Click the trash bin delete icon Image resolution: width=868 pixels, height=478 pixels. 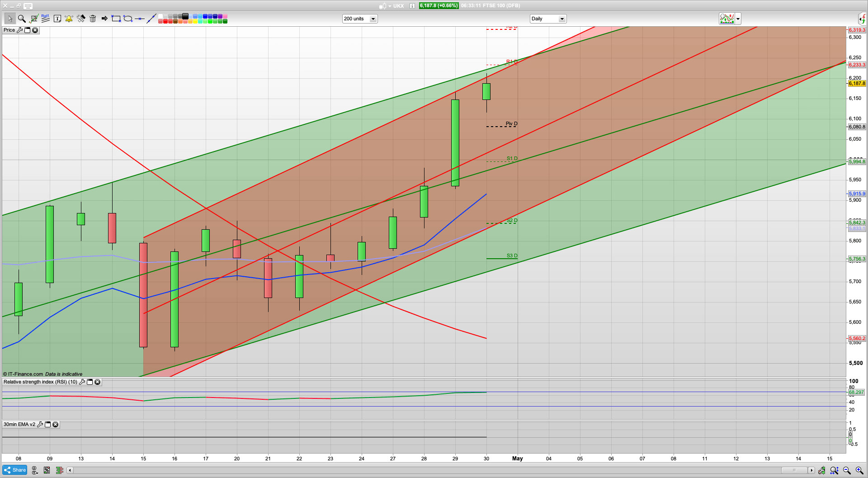(93, 19)
